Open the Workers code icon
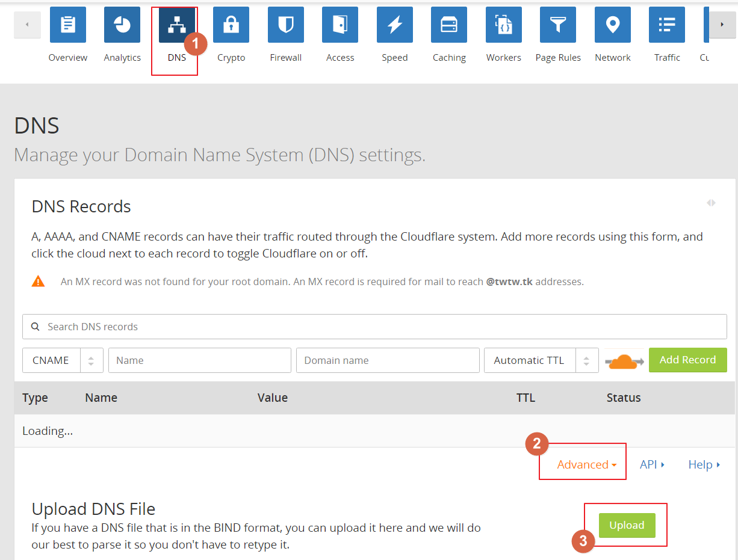The width and height of the screenshot is (738, 560). 504,25
